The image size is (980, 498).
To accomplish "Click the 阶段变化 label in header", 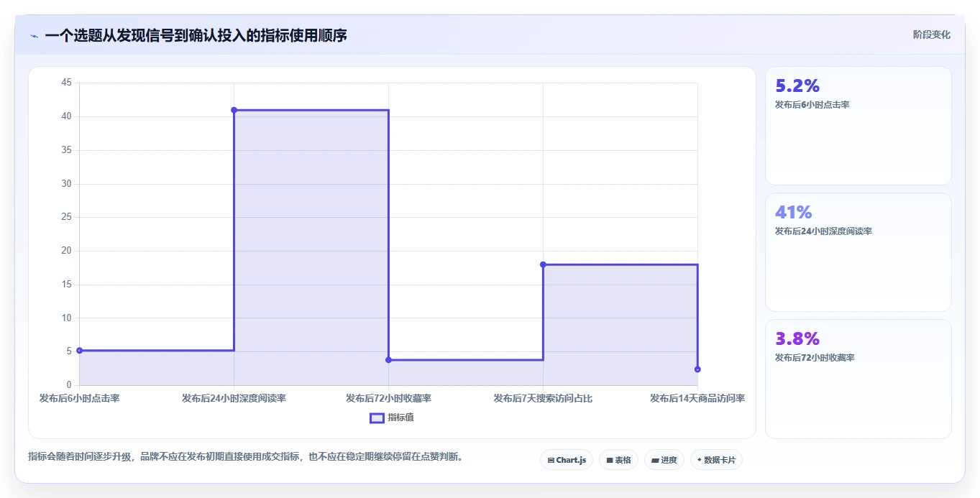I will (x=931, y=34).
